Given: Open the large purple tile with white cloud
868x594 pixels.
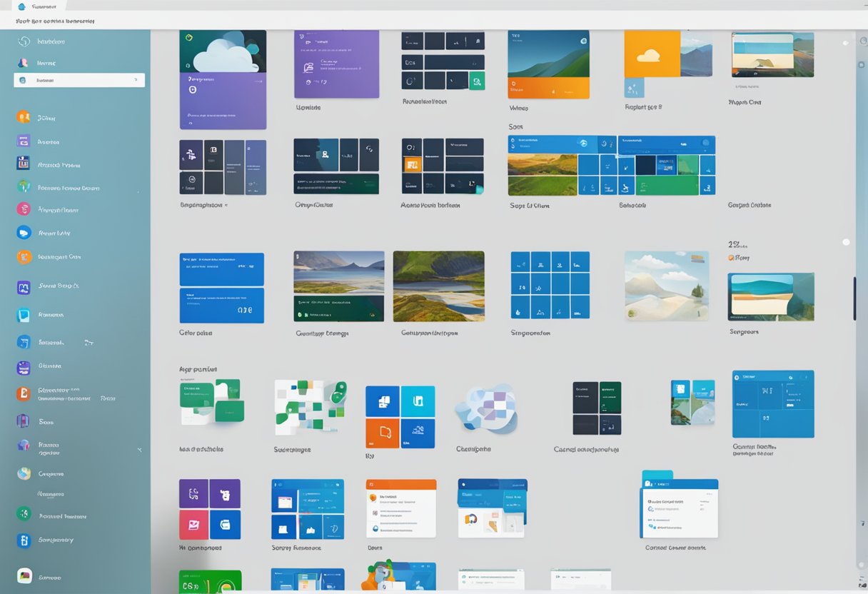Looking at the screenshot, I should 223,79.
